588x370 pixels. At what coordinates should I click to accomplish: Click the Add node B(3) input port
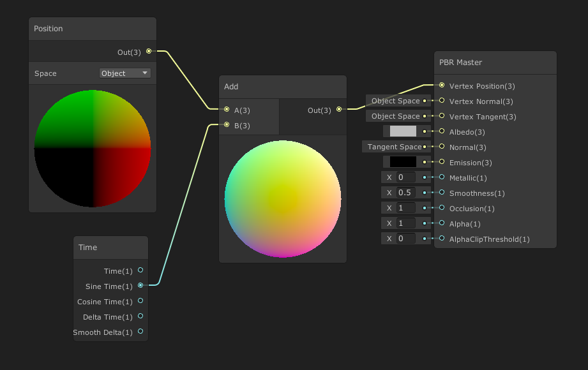click(226, 125)
